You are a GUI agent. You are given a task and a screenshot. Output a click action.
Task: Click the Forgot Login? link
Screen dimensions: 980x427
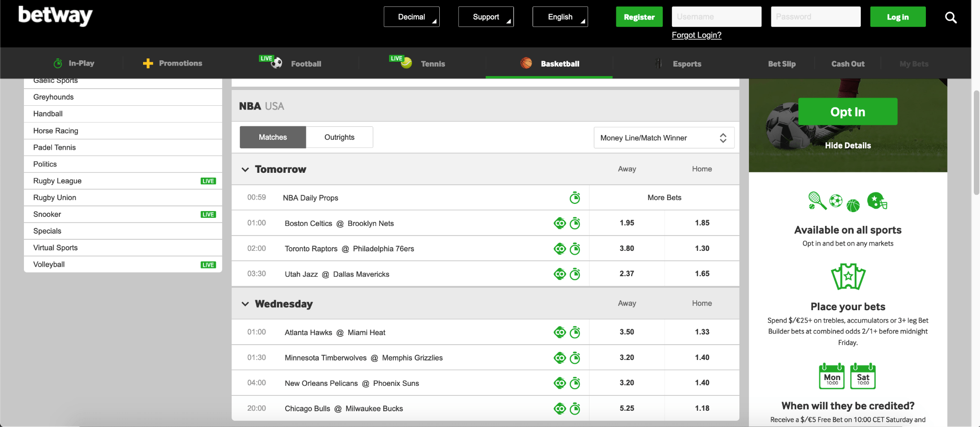(696, 35)
